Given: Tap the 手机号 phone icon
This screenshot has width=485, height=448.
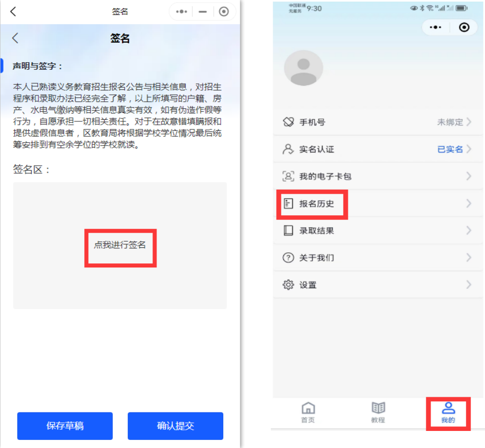Looking at the screenshot, I should click(288, 122).
